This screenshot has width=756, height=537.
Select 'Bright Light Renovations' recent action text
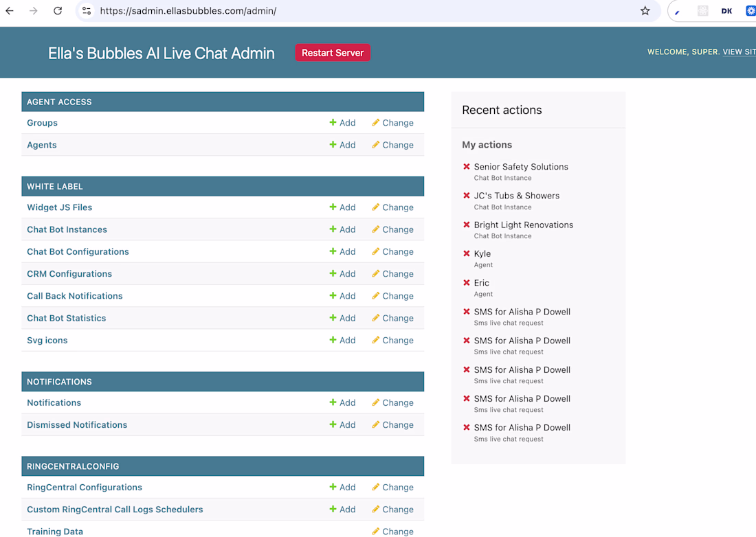(523, 225)
